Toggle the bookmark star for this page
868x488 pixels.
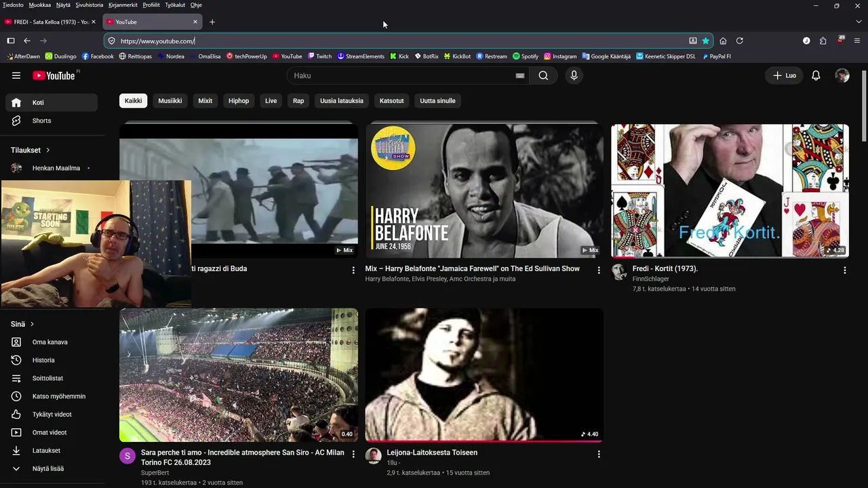[x=705, y=41]
